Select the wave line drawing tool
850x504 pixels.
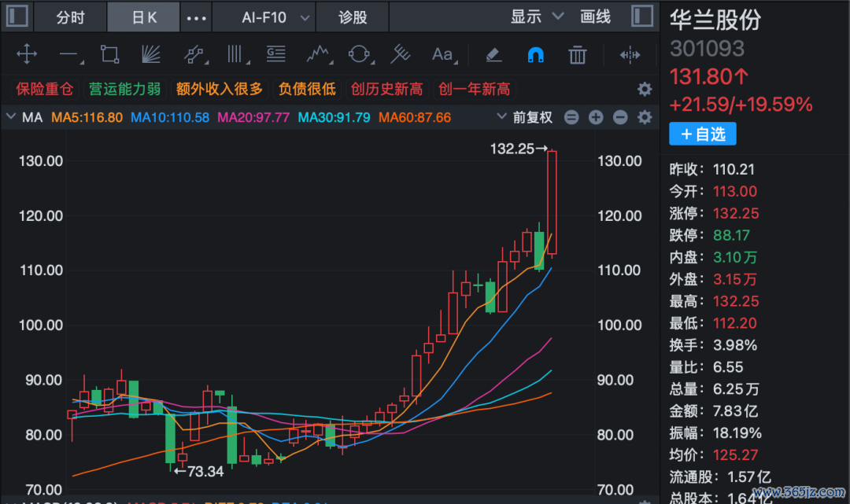[x=318, y=55]
